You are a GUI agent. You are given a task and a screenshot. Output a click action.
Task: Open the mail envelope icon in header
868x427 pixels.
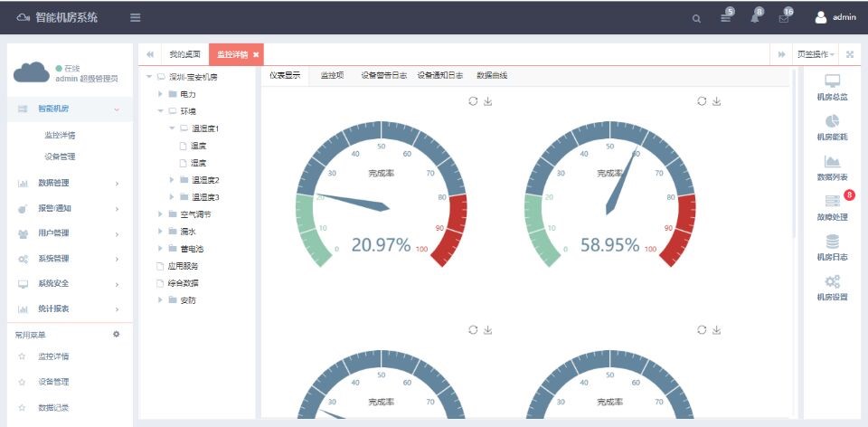point(784,18)
